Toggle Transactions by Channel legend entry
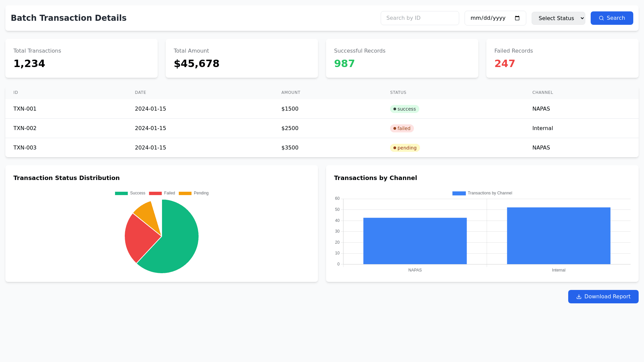The width and height of the screenshot is (644, 362). [x=482, y=193]
